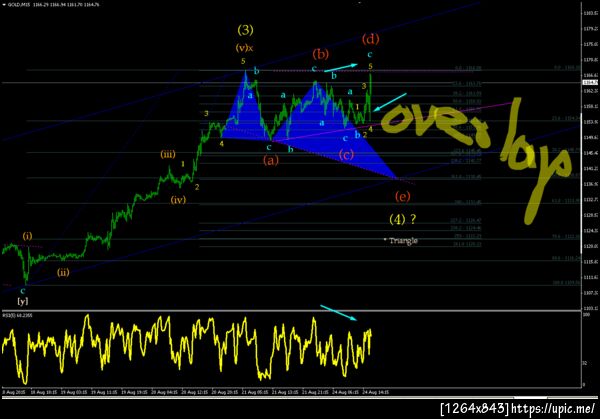Screen dimensions: 600x419
Task: Click the 18 Aug 10:15 time axis label
Action: [43, 392]
